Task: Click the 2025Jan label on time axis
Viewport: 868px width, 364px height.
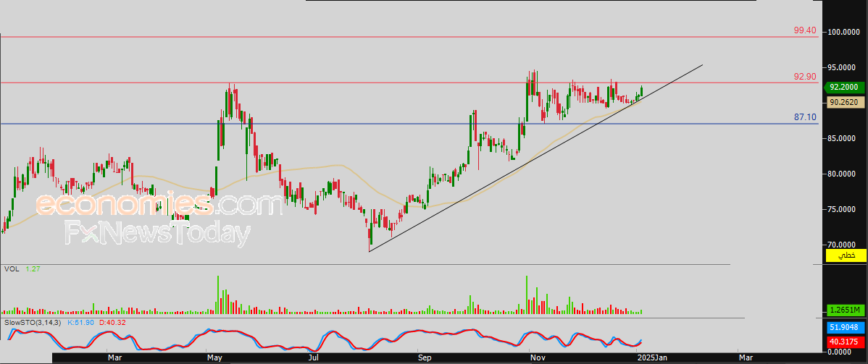Action: [654, 358]
